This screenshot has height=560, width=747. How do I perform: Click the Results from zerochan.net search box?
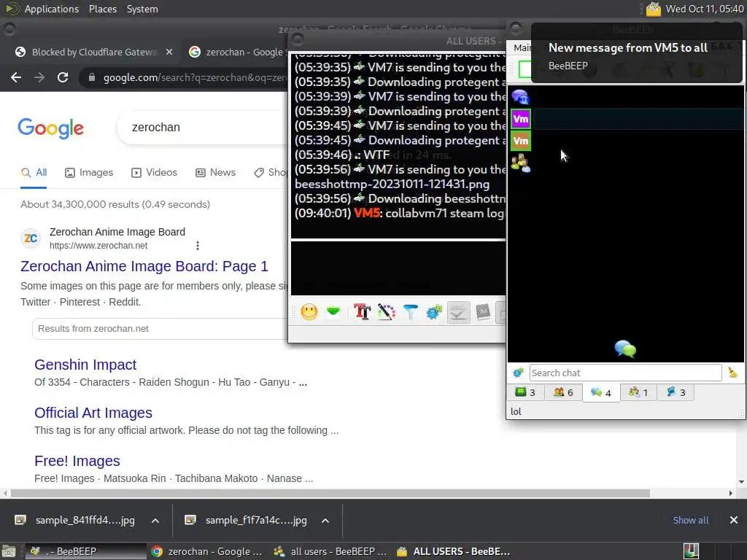tap(160, 329)
